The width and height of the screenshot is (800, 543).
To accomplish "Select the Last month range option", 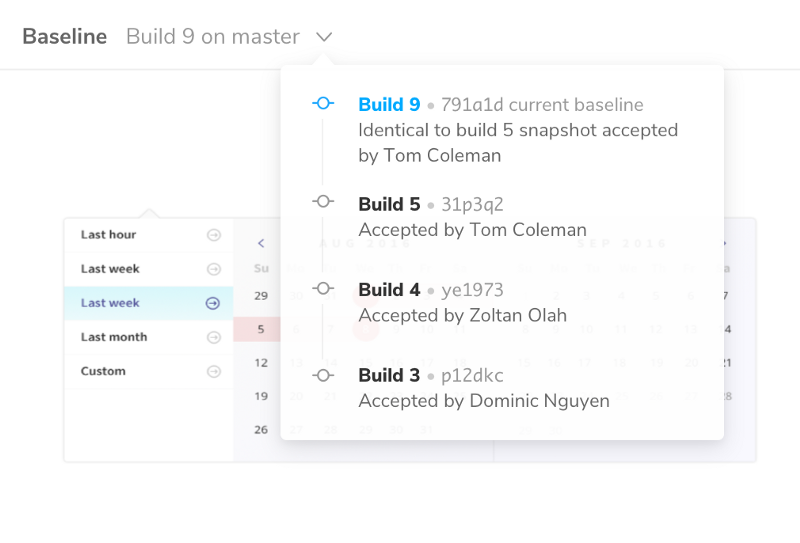I will (114, 337).
